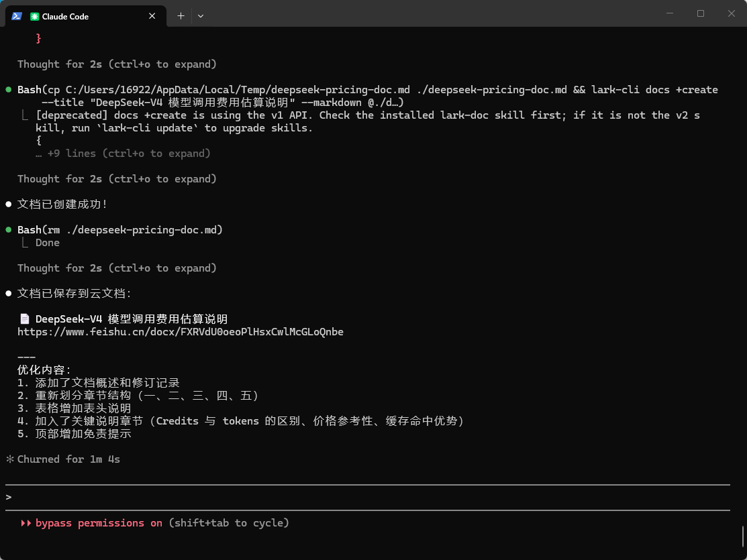Open the new tab profile dropdown
Viewport: 747px width, 560px height.
click(x=201, y=16)
